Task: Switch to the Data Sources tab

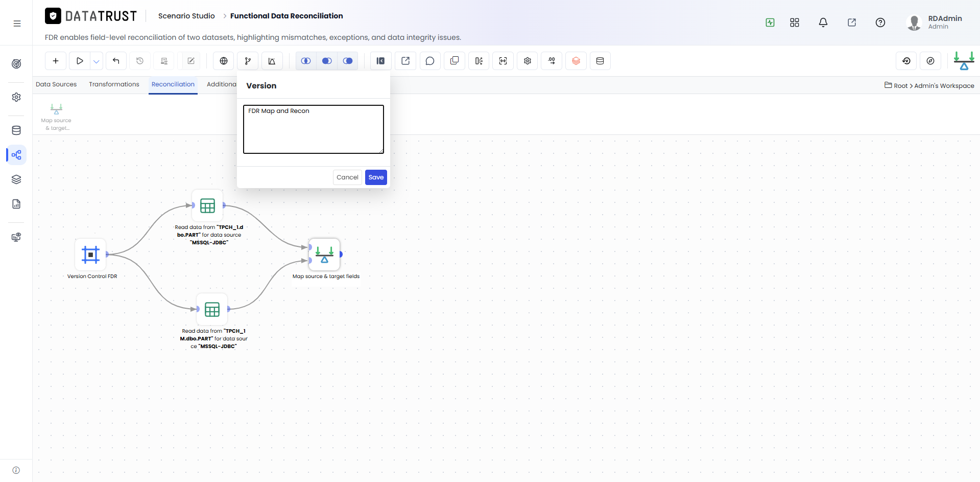Action: pyautogui.click(x=56, y=84)
